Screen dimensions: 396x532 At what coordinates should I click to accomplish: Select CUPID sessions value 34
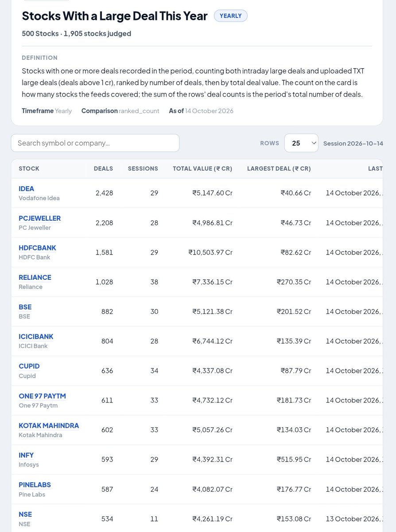click(x=154, y=371)
